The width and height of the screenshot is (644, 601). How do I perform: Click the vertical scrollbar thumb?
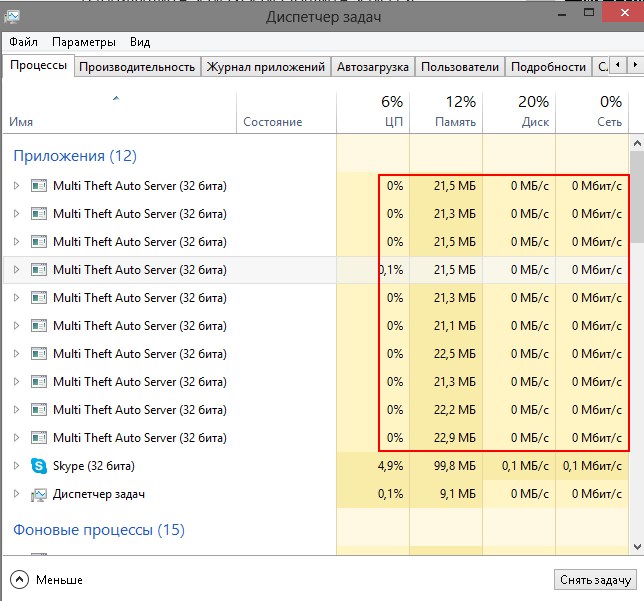637,197
